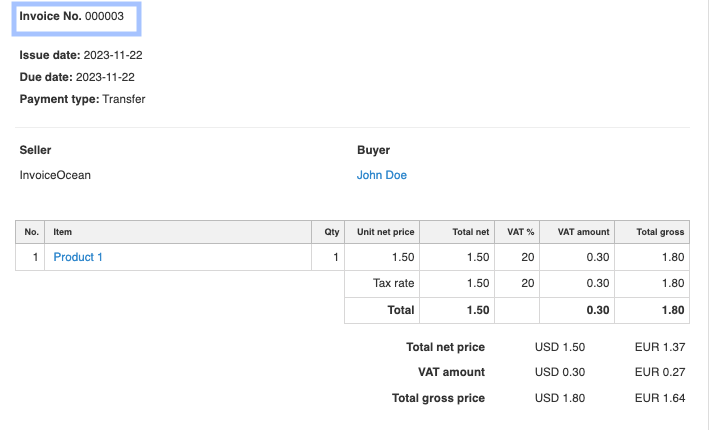
Task: Click the Buyer section heading
Action: point(373,150)
